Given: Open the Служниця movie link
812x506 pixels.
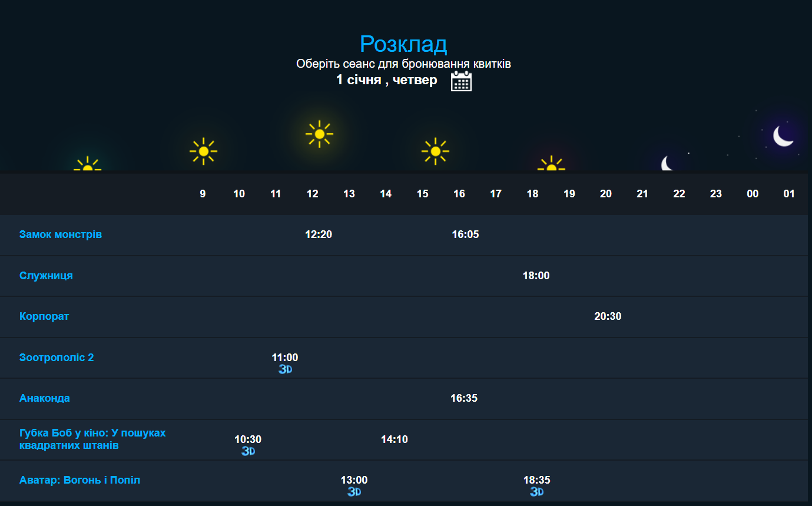Looking at the screenshot, I should pos(46,276).
